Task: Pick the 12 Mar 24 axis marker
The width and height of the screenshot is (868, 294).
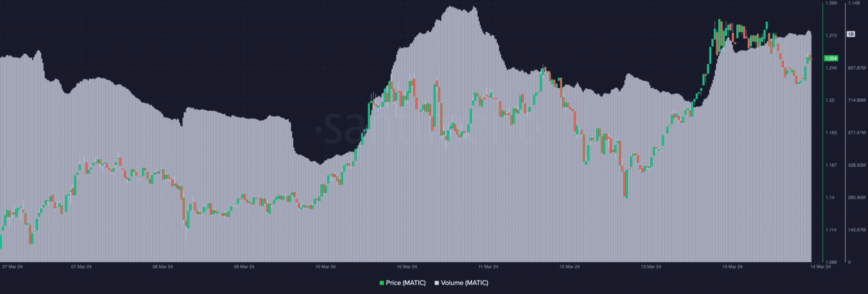Action: (569, 266)
